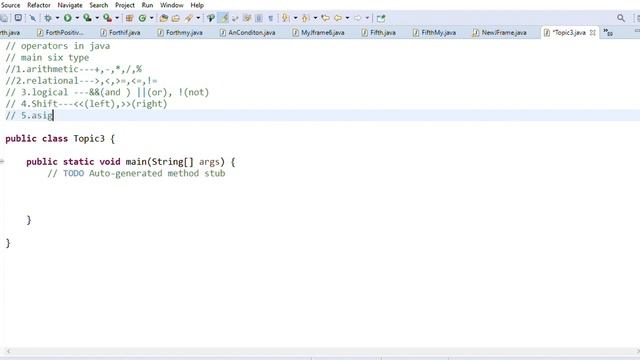Collapse main method folding marker
This screenshot has width=640, height=360.
[2, 161]
